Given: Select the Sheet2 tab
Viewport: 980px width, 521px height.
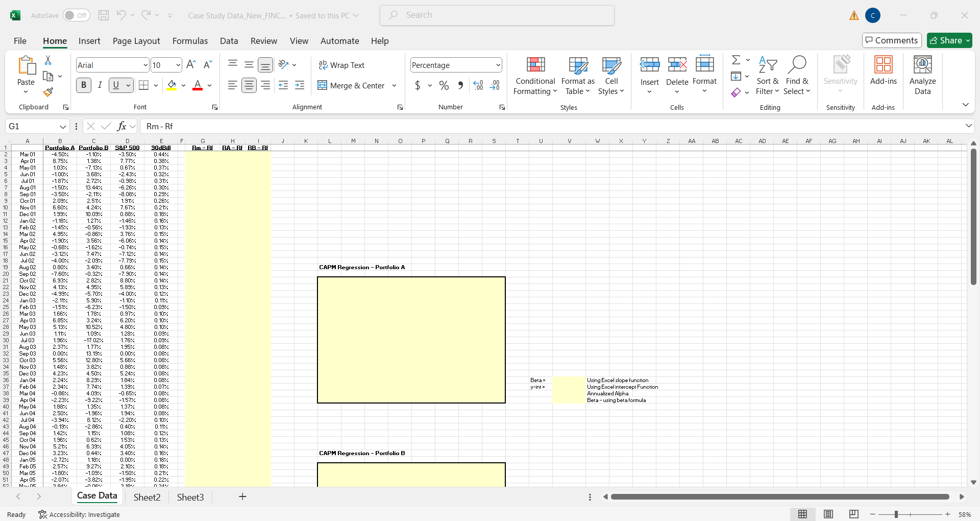Looking at the screenshot, I should pyautogui.click(x=146, y=496).
